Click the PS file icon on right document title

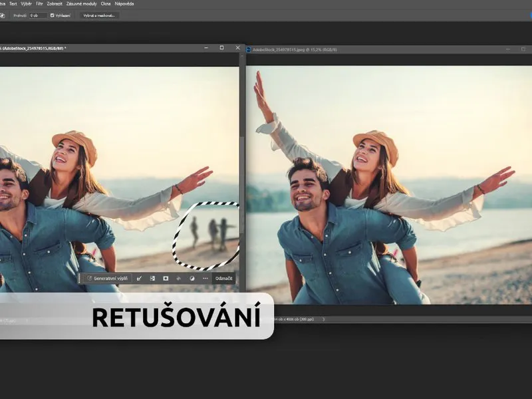click(x=248, y=49)
